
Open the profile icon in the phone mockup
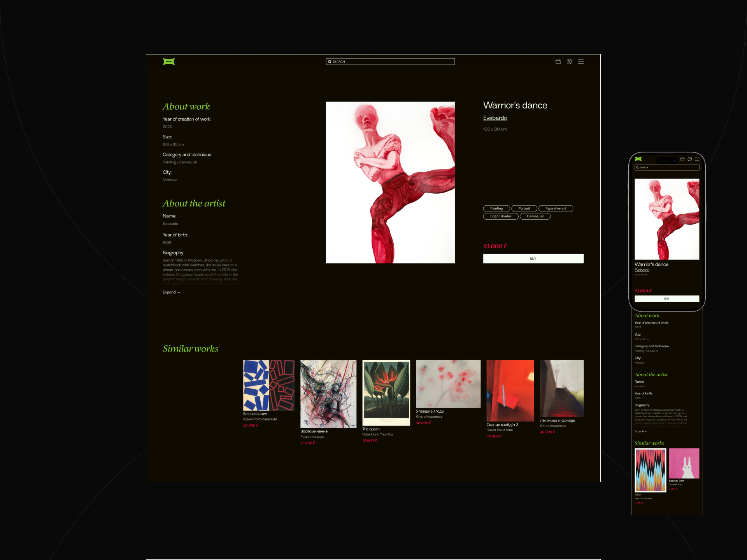click(x=690, y=159)
